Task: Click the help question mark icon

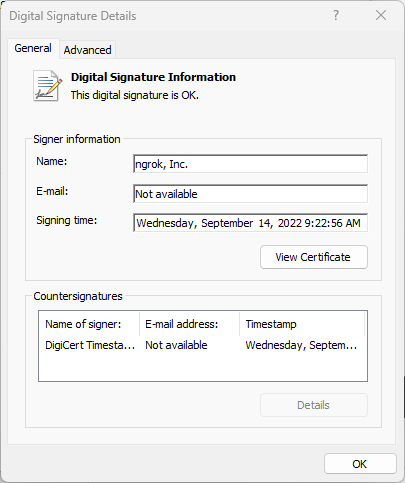Action: (x=336, y=15)
